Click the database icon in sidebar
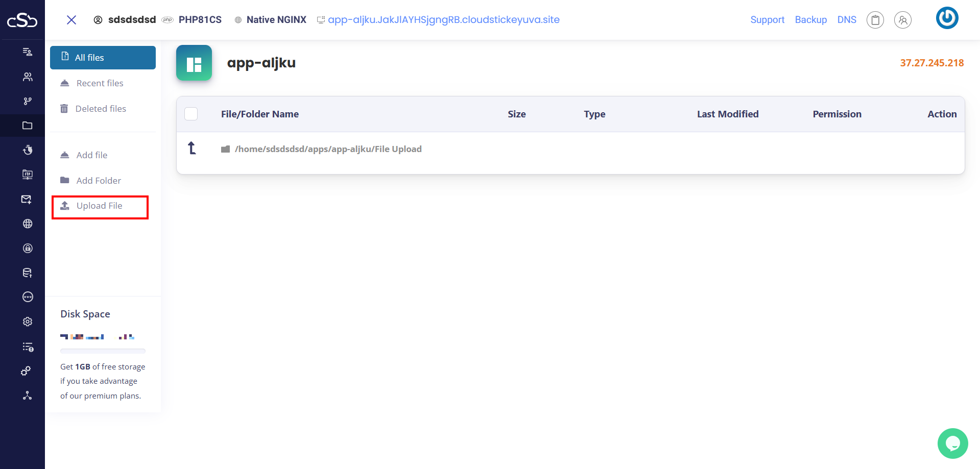980x469 pixels. pos(28,273)
